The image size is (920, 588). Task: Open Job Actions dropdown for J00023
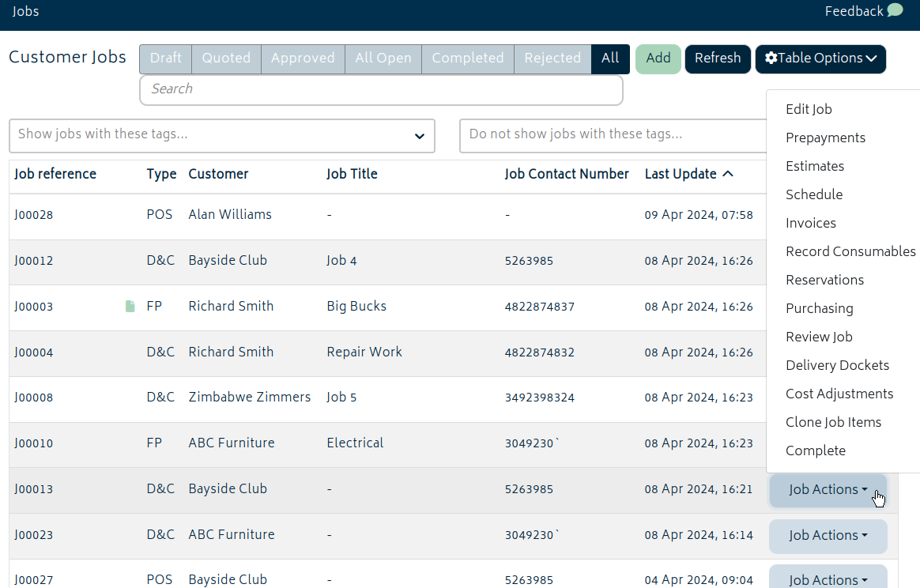828,536
